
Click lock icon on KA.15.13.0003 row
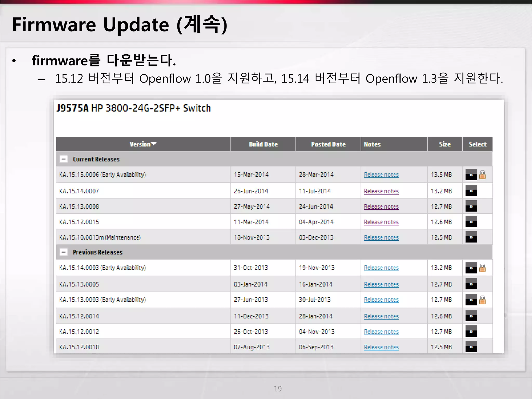coord(482,300)
